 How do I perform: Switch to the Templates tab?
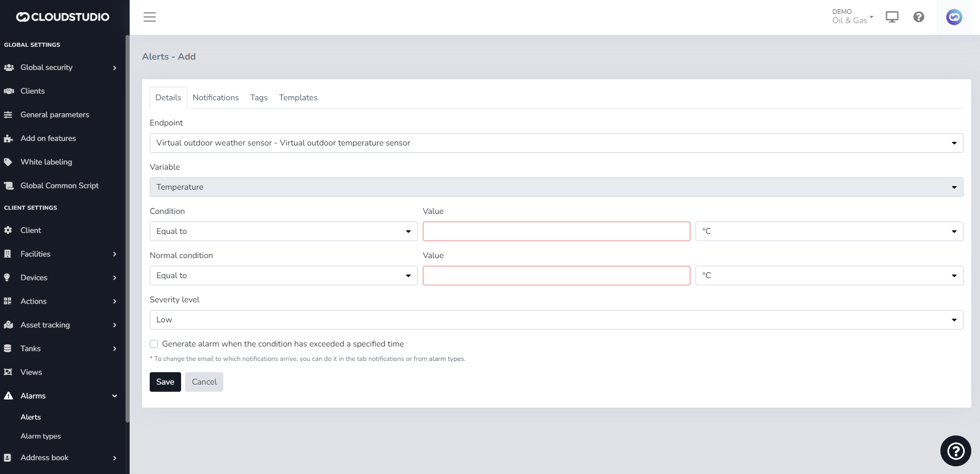point(298,98)
